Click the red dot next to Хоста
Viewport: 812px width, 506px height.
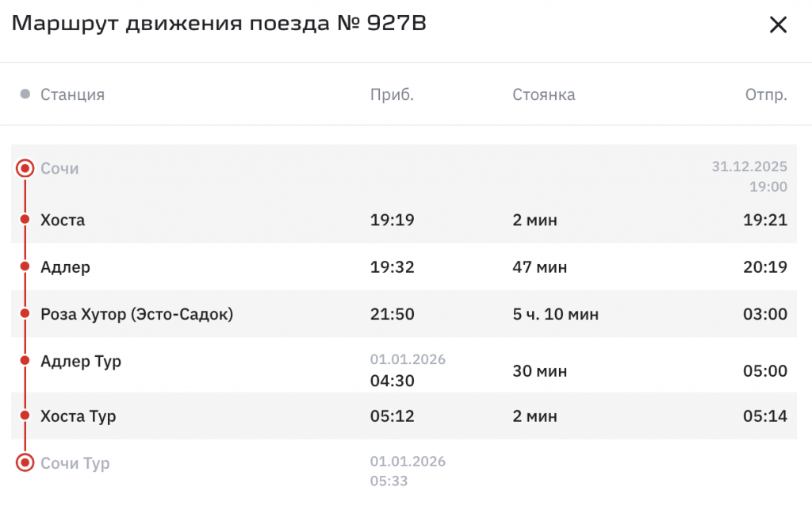pos(25,220)
